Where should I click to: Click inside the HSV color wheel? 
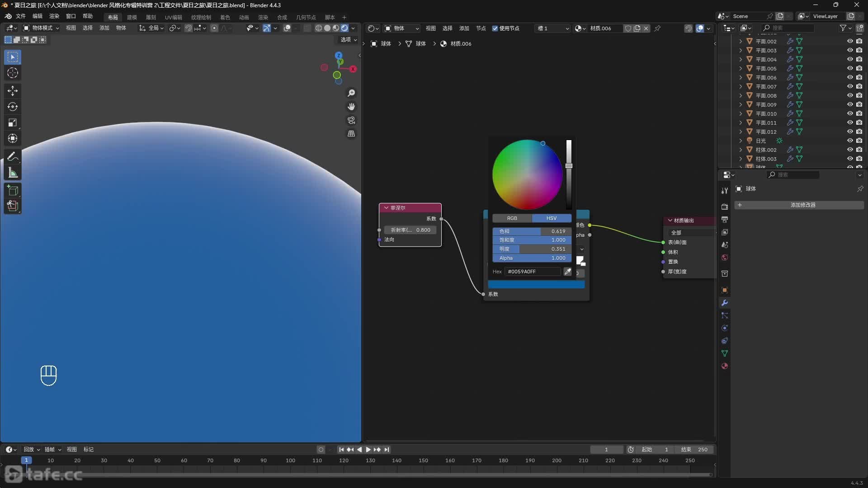tap(527, 174)
